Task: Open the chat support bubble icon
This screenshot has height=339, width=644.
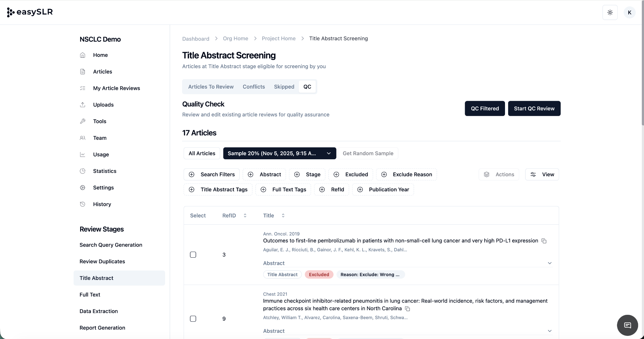Action: pos(627,325)
